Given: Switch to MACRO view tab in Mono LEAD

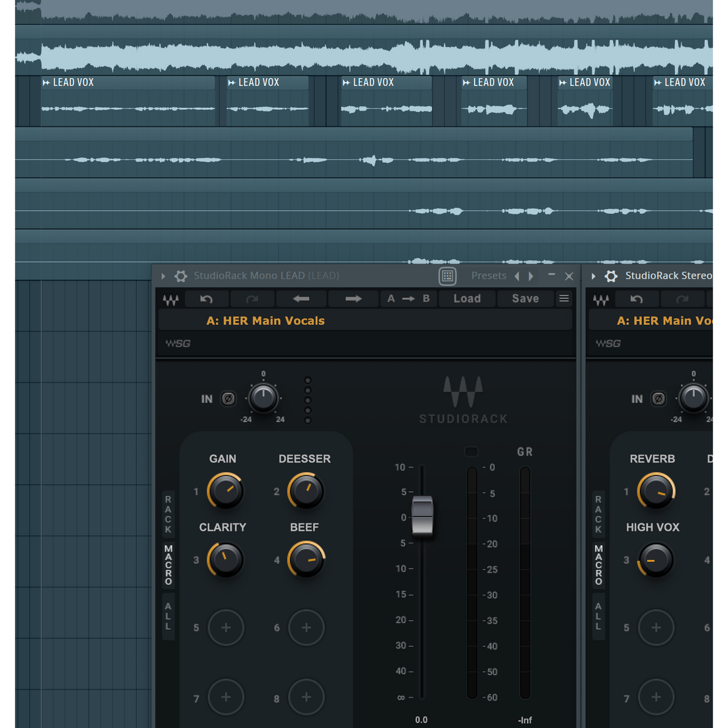Looking at the screenshot, I should point(168,565).
